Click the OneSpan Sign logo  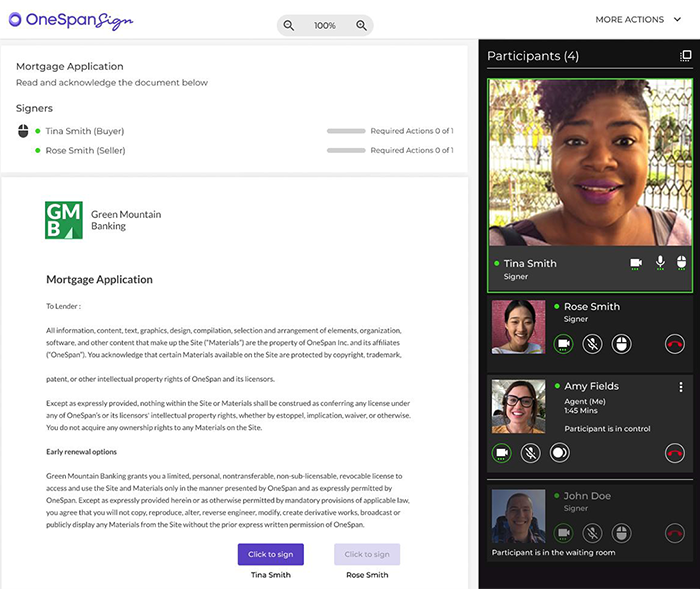[71, 20]
